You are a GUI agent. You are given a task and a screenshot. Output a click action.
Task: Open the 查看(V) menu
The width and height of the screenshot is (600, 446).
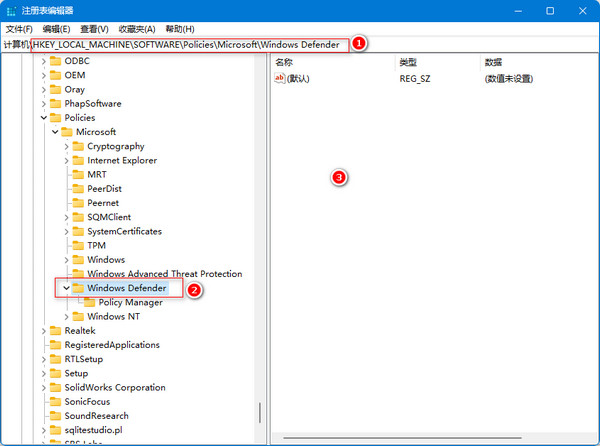click(94, 29)
